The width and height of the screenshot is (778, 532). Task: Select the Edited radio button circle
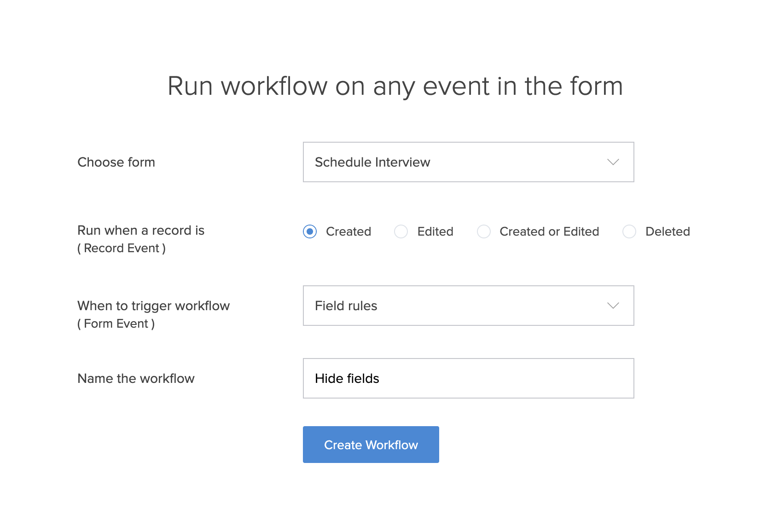click(401, 231)
